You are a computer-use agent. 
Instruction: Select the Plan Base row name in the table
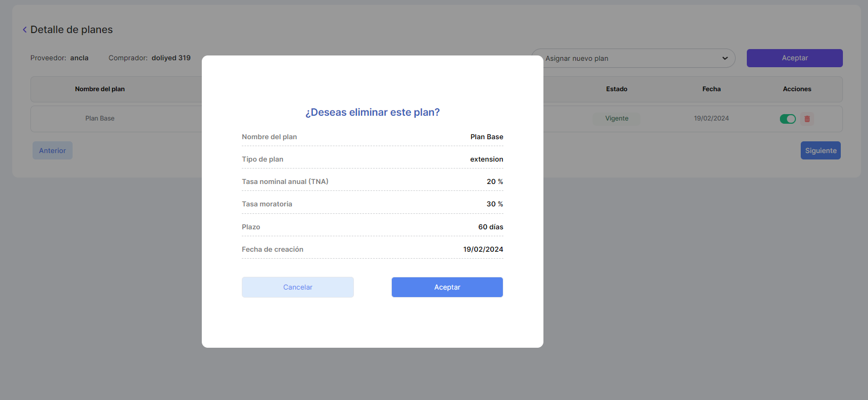coord(100,118)
